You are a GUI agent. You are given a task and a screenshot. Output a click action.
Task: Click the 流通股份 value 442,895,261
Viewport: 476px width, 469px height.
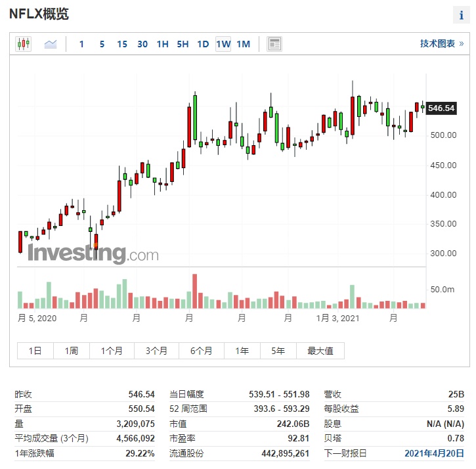[x=286, y=453]
